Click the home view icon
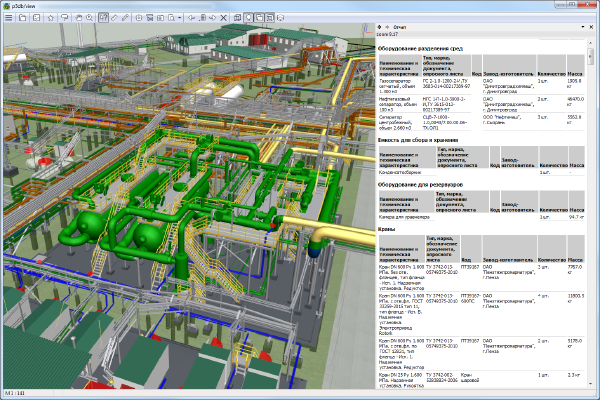Screen dimensions: 600x400 pos(50,17)
